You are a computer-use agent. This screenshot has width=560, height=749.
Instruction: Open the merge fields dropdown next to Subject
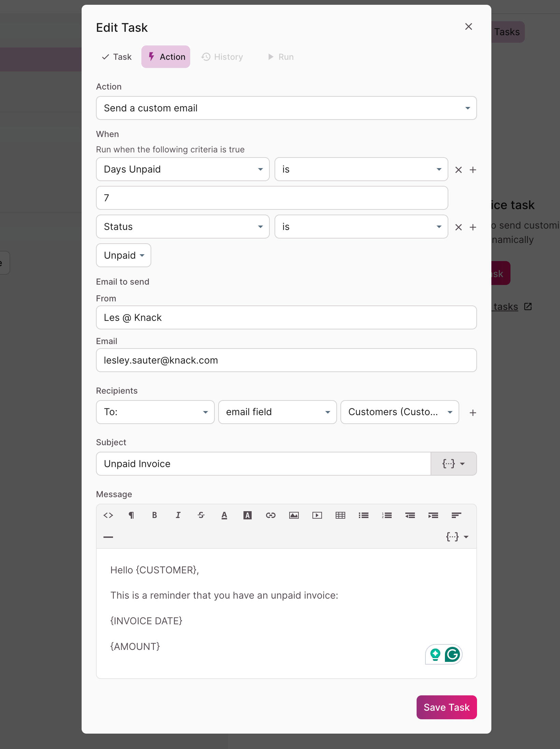[453, 464]
